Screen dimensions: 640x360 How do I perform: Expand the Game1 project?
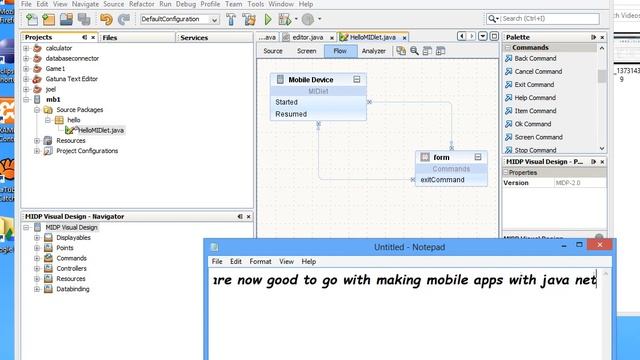pyautogui.click(x=26, y=69)
